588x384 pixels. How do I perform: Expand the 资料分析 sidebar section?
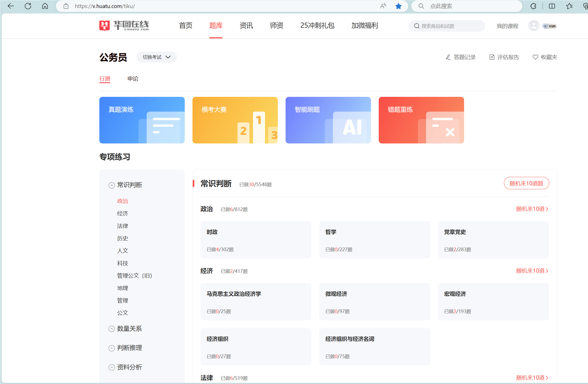coord(112,367)
